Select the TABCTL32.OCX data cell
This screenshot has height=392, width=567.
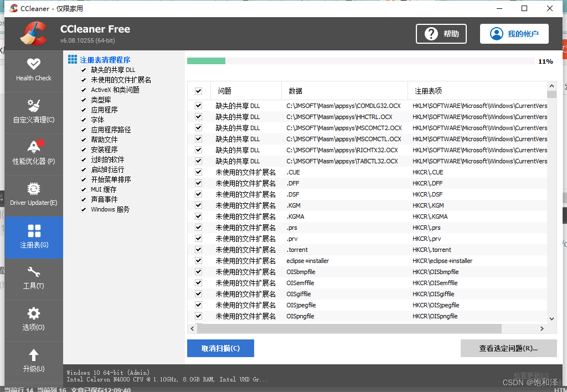[342, 161]
